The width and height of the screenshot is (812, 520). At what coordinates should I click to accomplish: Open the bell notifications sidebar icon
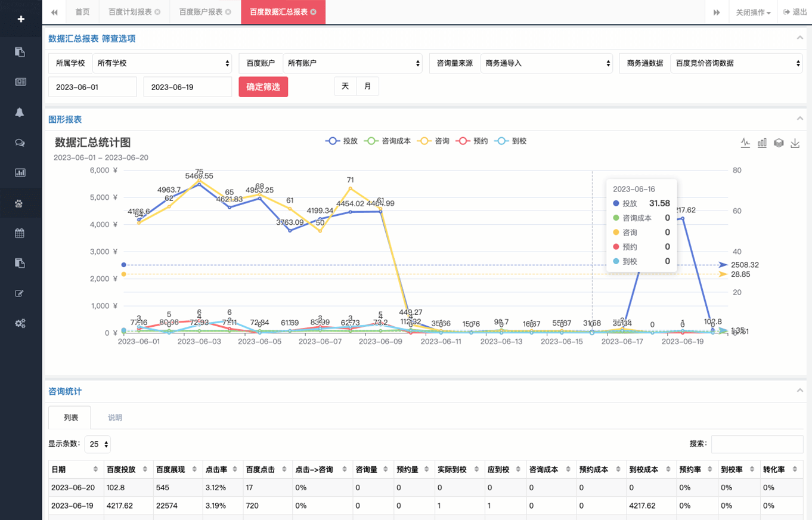[20, 112]
